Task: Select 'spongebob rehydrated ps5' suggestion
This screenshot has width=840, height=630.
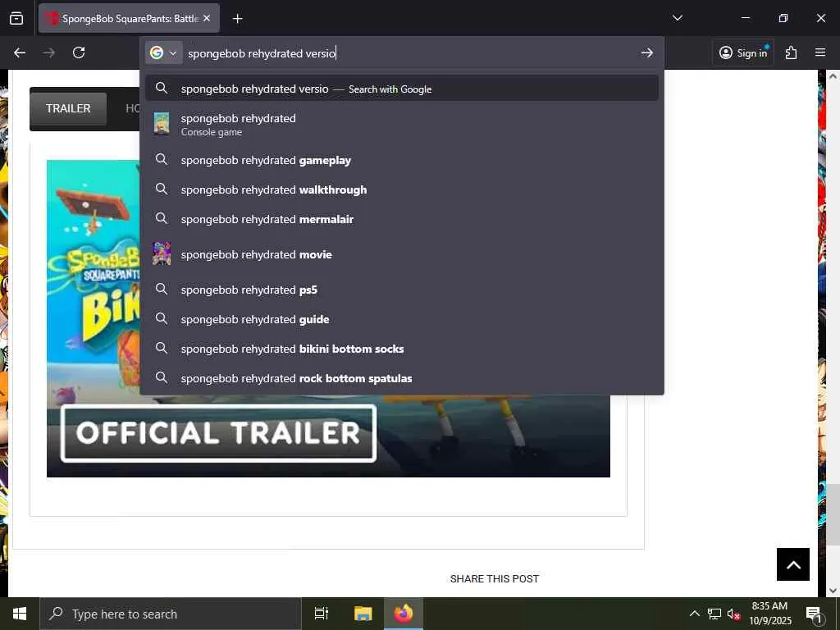Action: click(402, 290)
